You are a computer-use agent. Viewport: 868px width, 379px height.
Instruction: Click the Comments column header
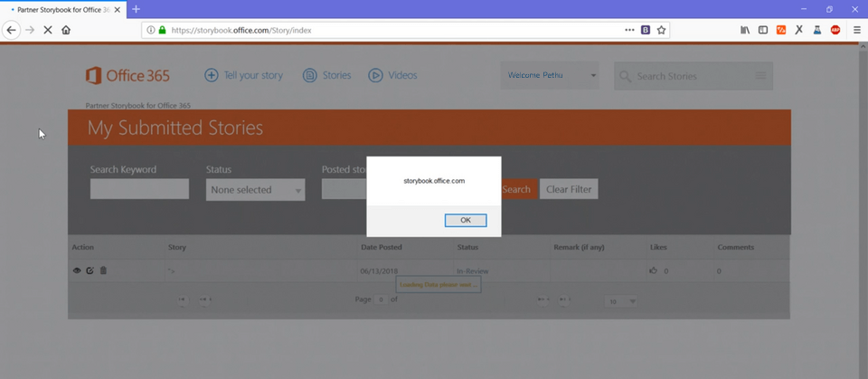click(x=736, y=247)
